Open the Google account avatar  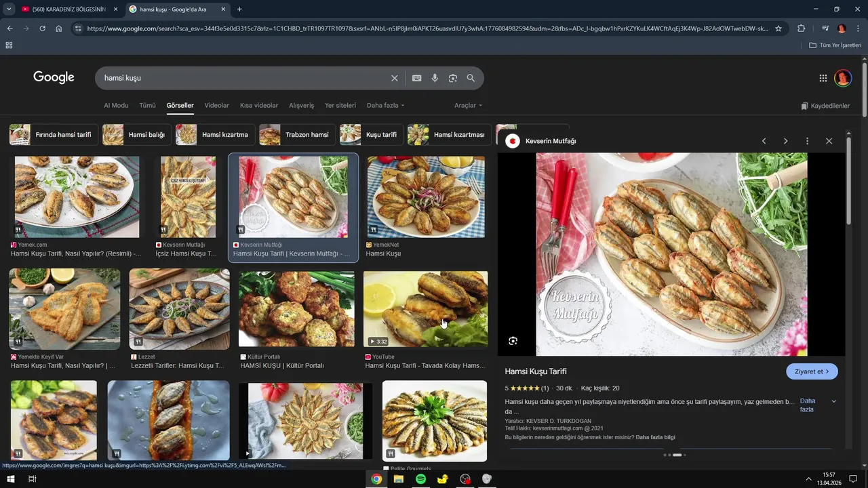tap(842, 78)
